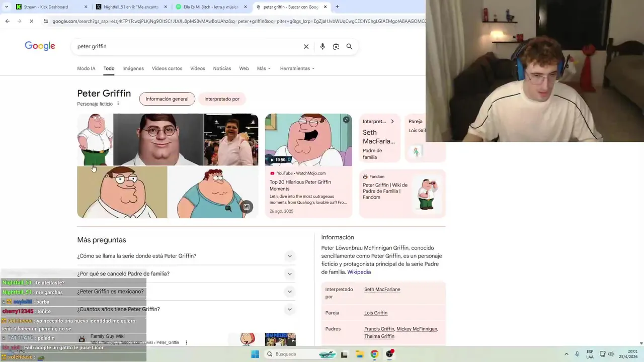The width and height of the screenshot is (644, 362).
Task: Open the cartoon Peter Griffin standing thumbnail
Action: point(95,139)
